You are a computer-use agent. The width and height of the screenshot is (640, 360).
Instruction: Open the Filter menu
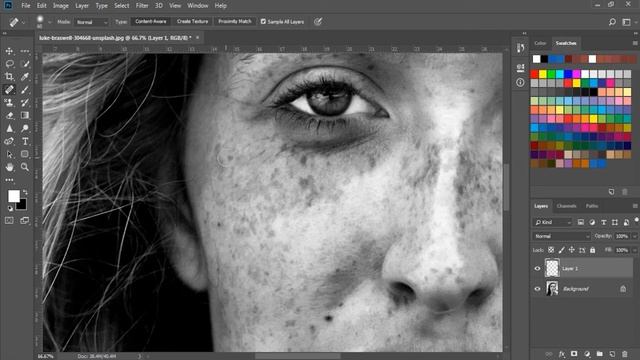coord(142,6)
